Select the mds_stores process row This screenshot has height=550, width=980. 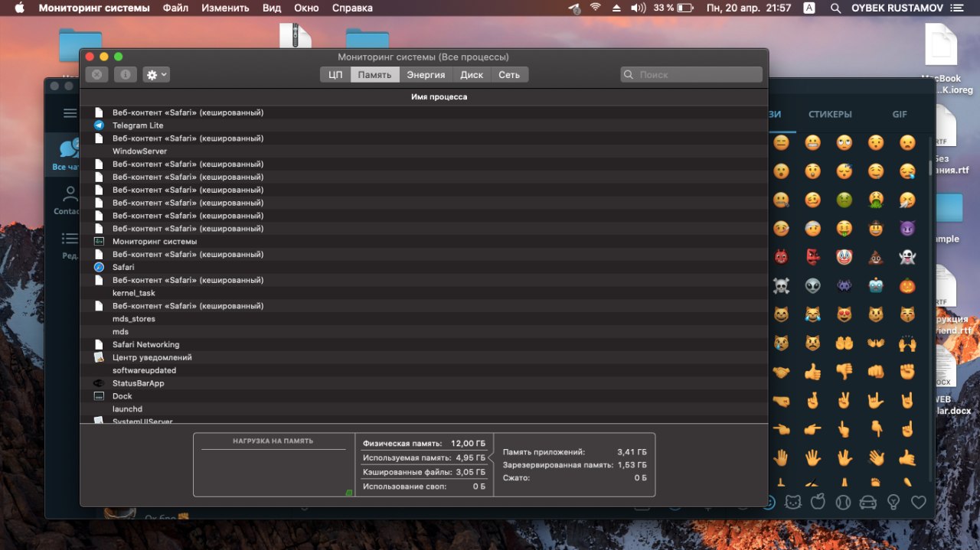[424, 319]
